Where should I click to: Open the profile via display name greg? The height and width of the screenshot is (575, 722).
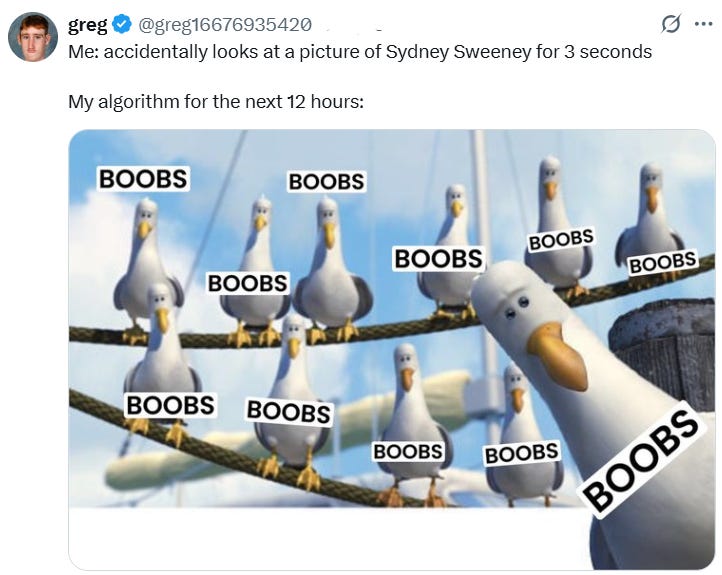[87, 24]
